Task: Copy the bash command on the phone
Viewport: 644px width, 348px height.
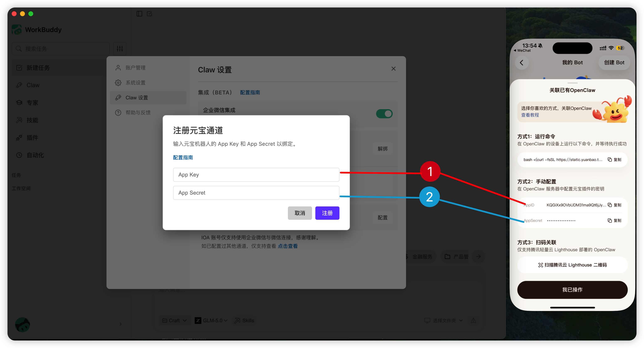Action: [x=614, y=160]
